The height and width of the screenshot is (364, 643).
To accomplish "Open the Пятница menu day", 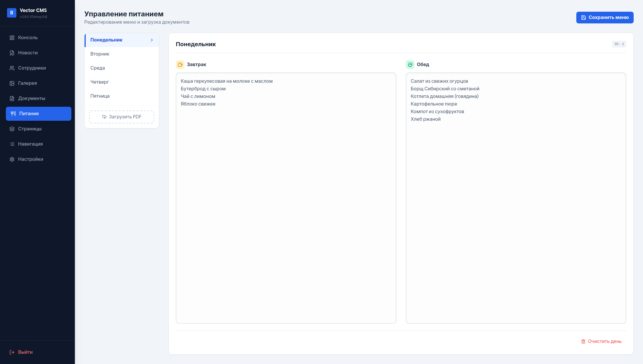I will tap(100, 96).
